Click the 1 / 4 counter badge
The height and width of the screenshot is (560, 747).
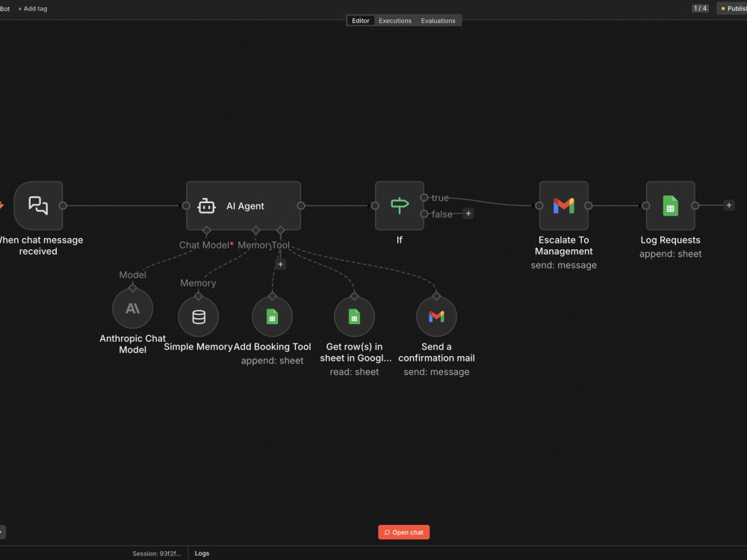pos(701,8)
